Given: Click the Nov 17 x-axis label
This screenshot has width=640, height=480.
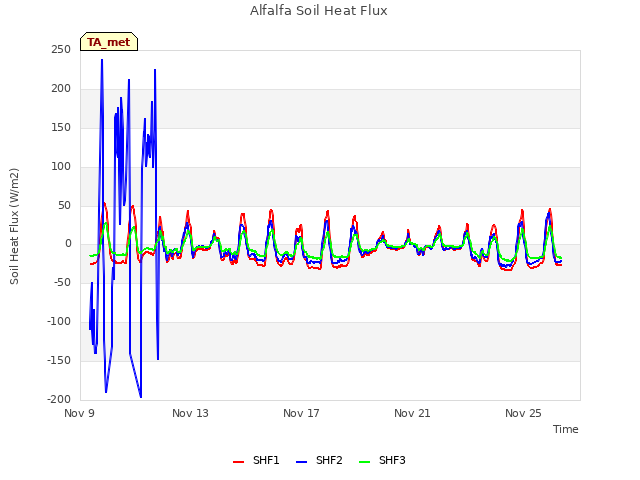Looking at the screenshot, I should 301,413.
